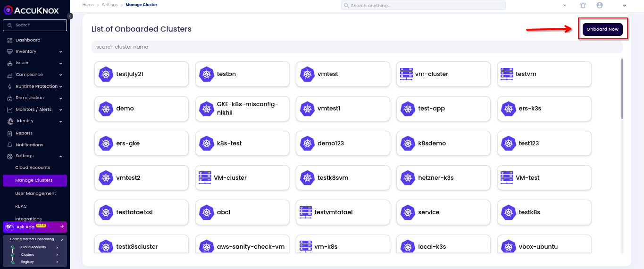Click the cluster list vertical scrollbar
644x269 pixels.
pyautogui.click(x=622, y=89)
